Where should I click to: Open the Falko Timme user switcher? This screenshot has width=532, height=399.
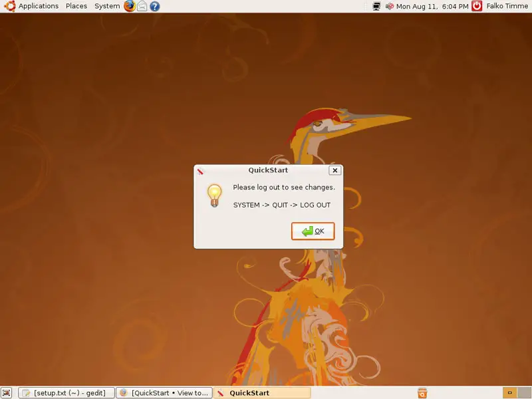[507, 6]
